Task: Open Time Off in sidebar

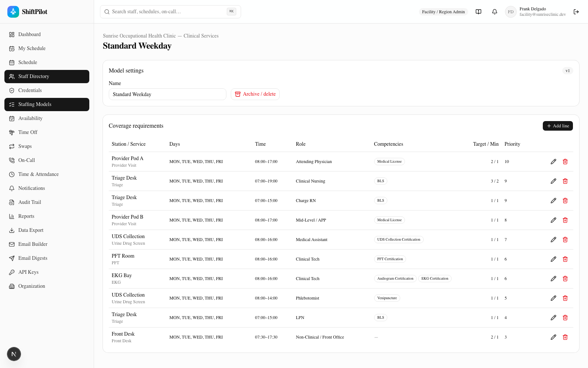Action: [47, 132]
